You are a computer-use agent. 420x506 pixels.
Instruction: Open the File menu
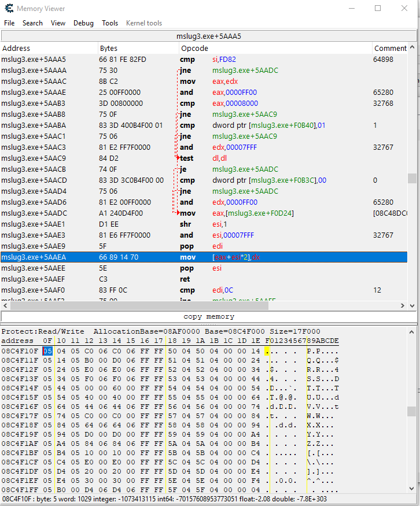tap(9, 23)
